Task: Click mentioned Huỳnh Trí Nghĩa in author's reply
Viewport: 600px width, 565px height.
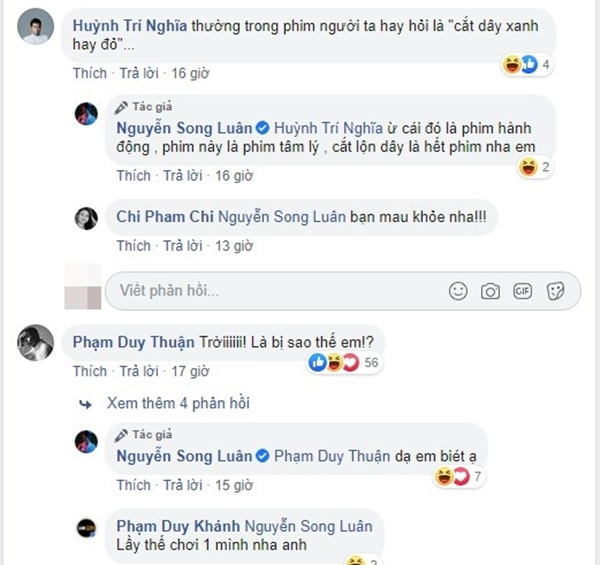Action: point(328,128)
